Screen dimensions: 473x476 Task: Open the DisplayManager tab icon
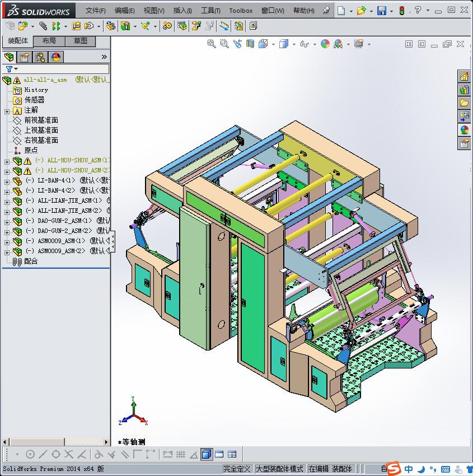(56, 57)
